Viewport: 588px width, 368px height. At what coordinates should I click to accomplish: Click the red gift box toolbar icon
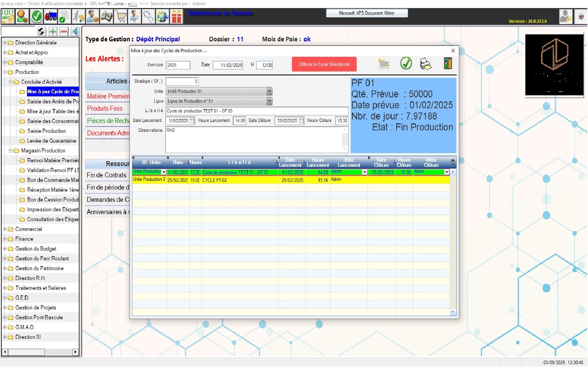(177, 16)
